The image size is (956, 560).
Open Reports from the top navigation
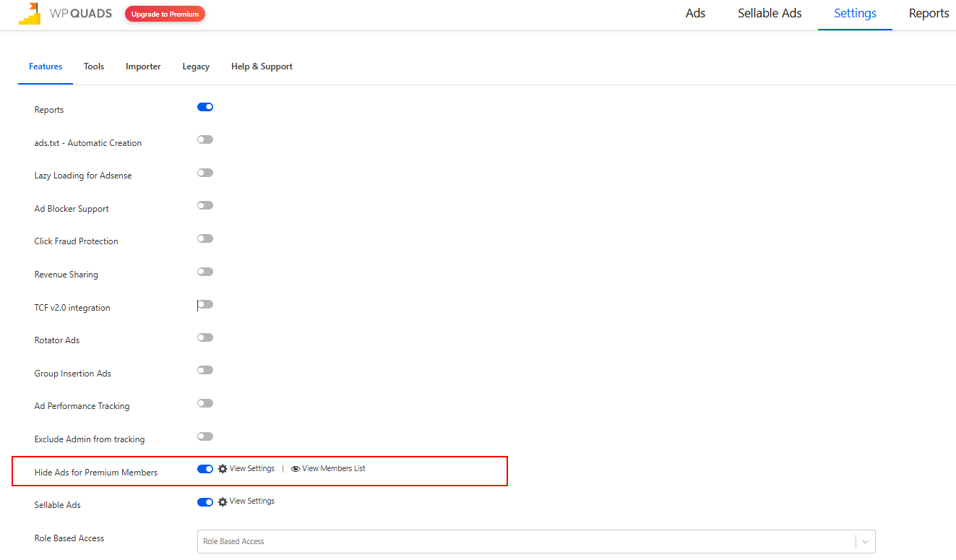click(x=929, y=13)
